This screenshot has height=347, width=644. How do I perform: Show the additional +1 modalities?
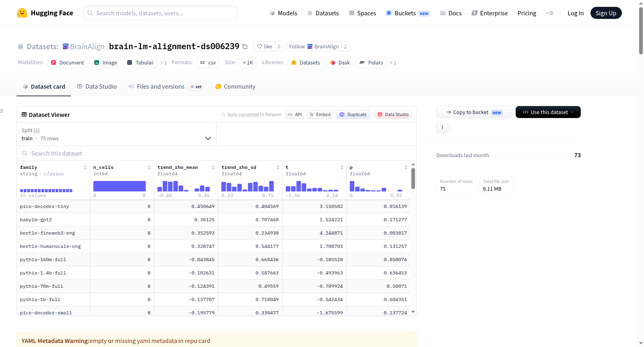point(163,62)
